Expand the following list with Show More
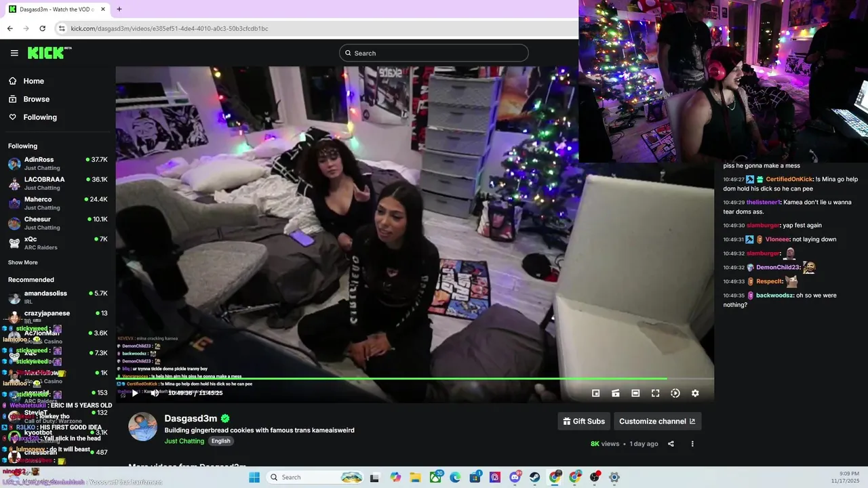The width and height of the screenshot is (868, 488). point(23,262)
